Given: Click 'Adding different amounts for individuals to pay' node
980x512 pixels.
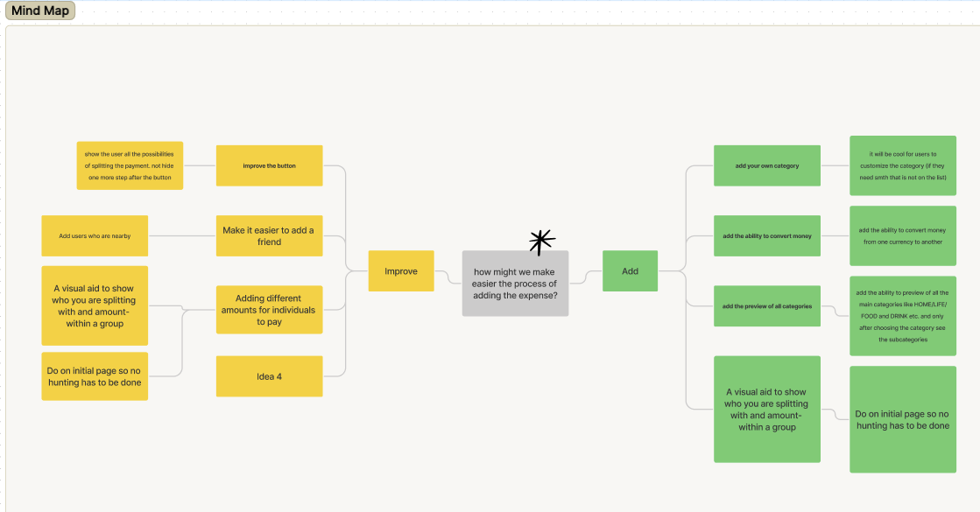Looking at the screenshot, I should 269,310.
